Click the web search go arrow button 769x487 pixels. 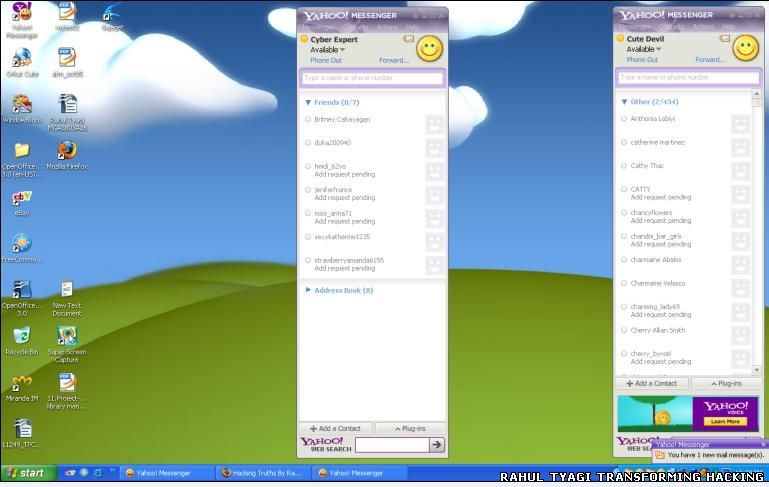(x=436, y=445)
